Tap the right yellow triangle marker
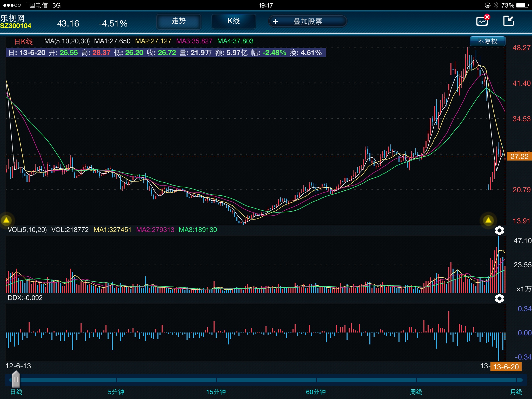 click(x=488, y=221)
